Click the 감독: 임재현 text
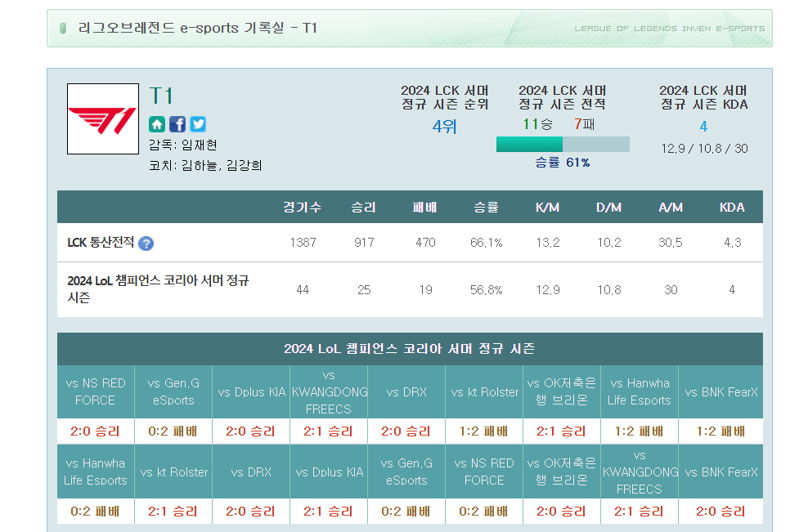799x532 pixels. pos(183,145)
